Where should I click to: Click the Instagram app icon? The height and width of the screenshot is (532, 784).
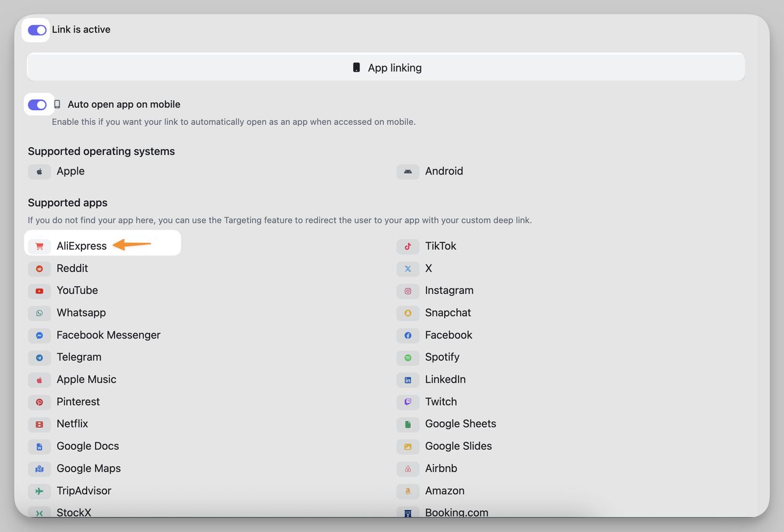coord(408,291)
